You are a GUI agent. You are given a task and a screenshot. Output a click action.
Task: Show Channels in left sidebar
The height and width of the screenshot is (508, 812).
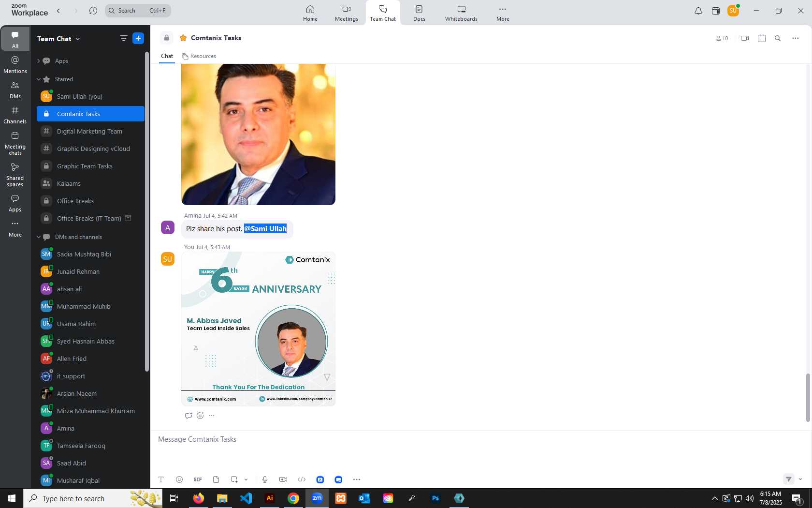[x=15, y=115]
